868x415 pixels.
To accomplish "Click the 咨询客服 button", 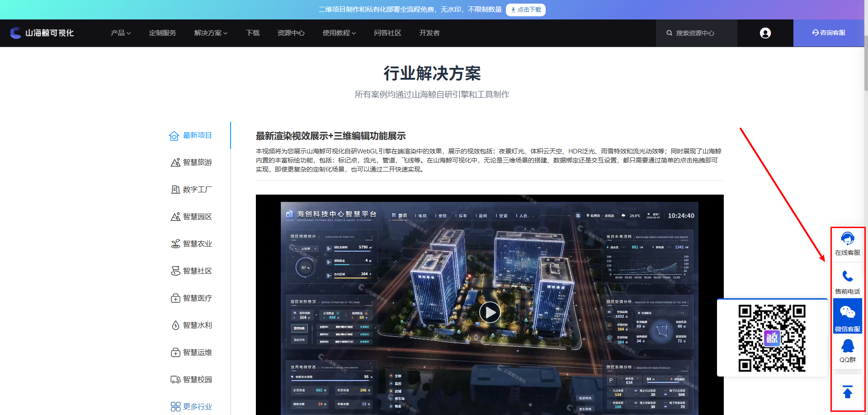I will coord(829,33).
